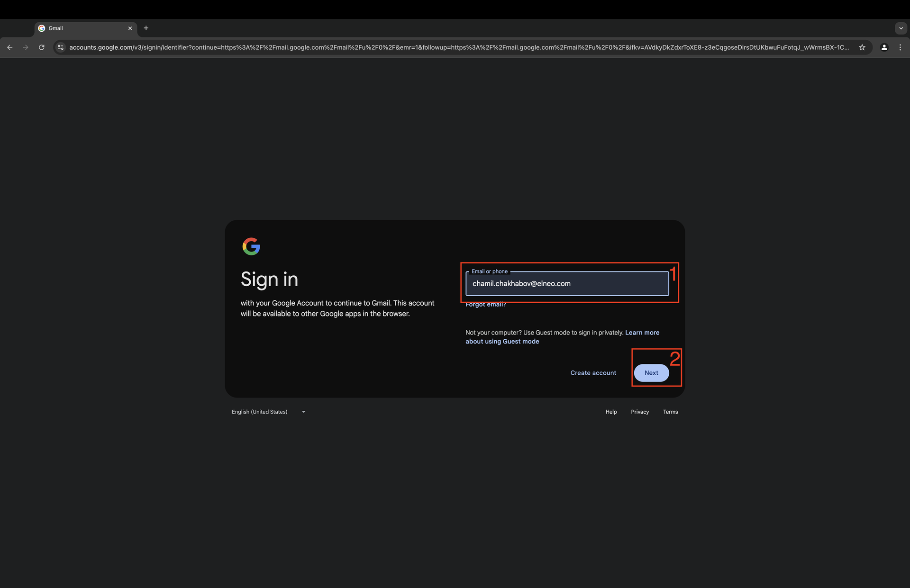Viewport: 910px width, 588px height.
Task: Bookmark this page with star icon
Action: click(862, 47)
